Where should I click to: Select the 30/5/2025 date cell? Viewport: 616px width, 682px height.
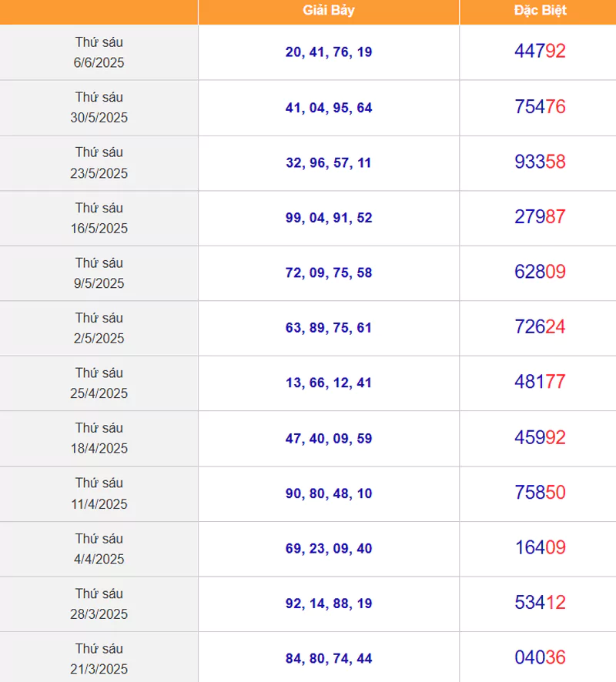(99, 108)
